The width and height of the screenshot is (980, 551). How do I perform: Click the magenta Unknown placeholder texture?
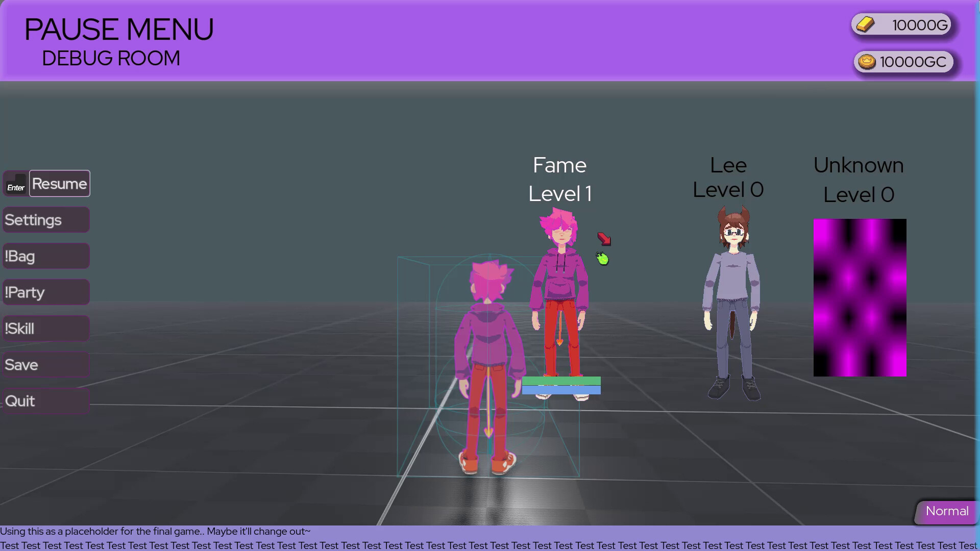point(860,296)
